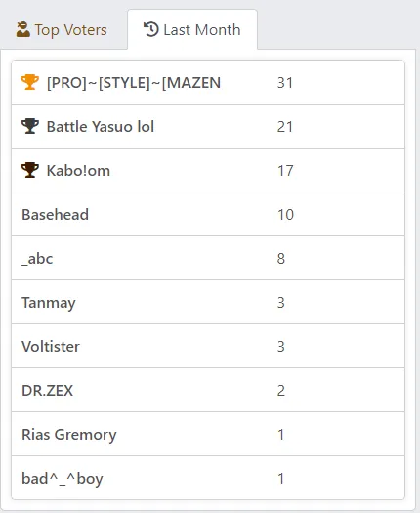Choose the Voltister voter row
The width and height of the screenshot is (420, 513).
click(208, 346)
